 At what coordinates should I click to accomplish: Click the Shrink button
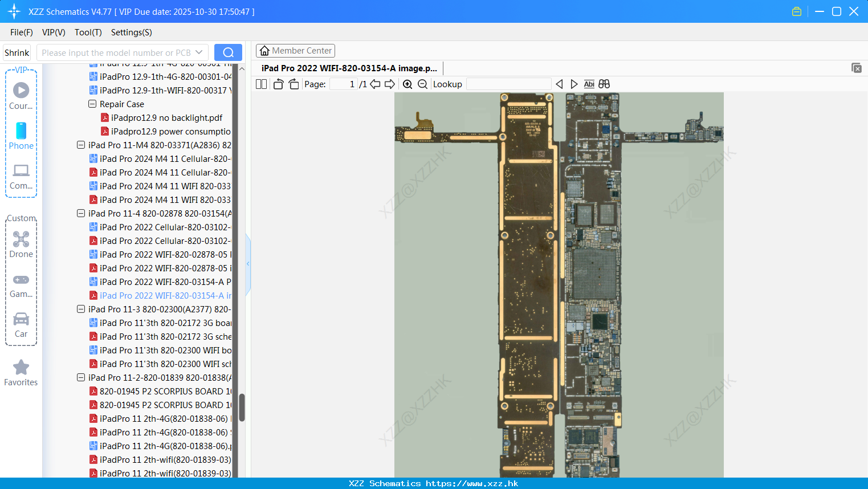click(x=17, y=52)
